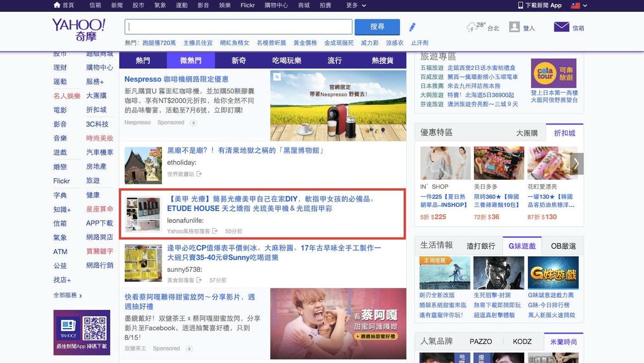Click the user avatar sign-in icon
Image resolution: width=644 pixels, height=363 pixels.
(x=514, y=27)
